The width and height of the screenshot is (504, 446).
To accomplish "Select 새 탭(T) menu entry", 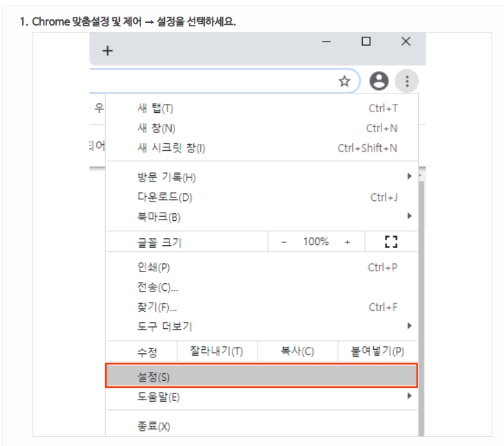I will 262,108.
